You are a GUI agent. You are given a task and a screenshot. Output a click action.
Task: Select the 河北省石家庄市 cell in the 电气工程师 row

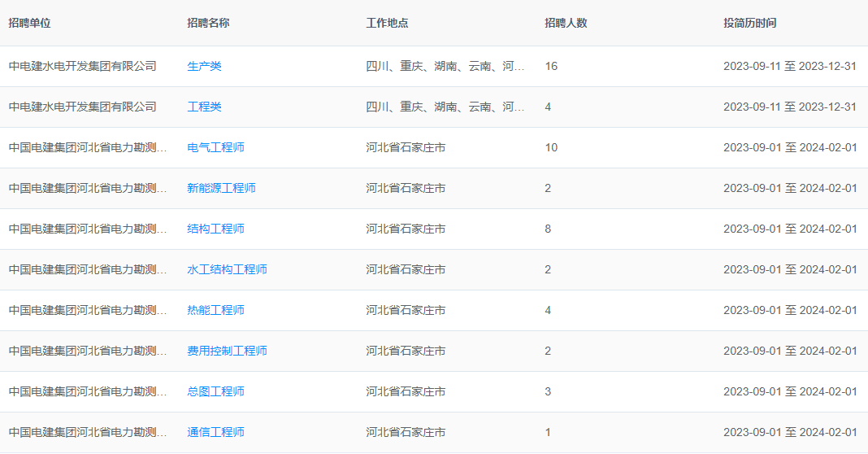[x=406, y=147]
